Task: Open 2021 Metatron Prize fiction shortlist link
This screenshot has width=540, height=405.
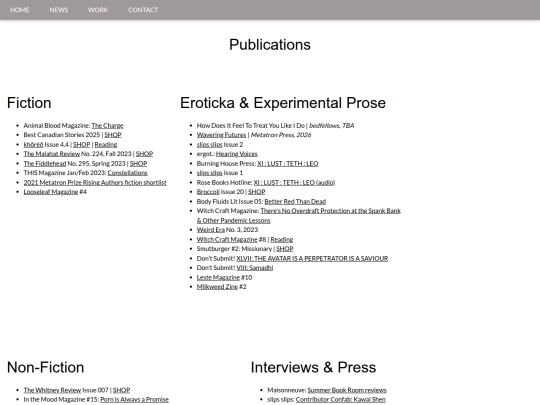Action: pos(95,183)
